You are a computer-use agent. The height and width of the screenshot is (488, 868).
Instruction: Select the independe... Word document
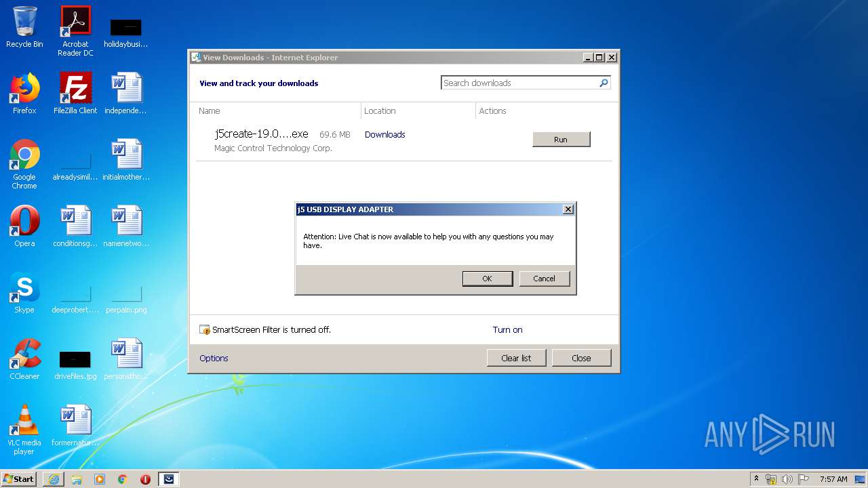125,94
